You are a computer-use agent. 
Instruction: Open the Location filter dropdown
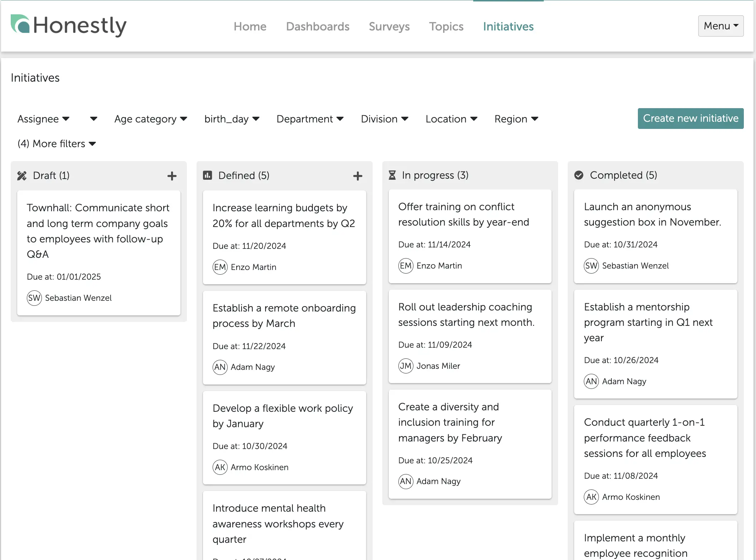[451, 119]
